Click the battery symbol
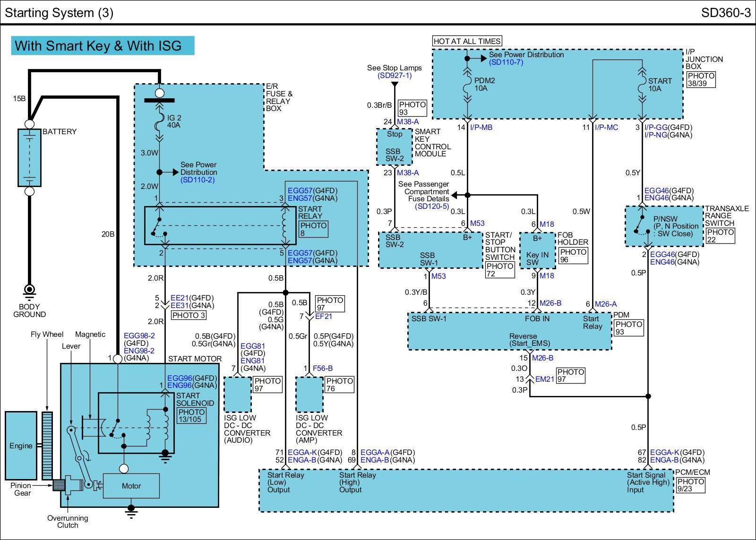756x540 pixels. (x=29, y=157)
